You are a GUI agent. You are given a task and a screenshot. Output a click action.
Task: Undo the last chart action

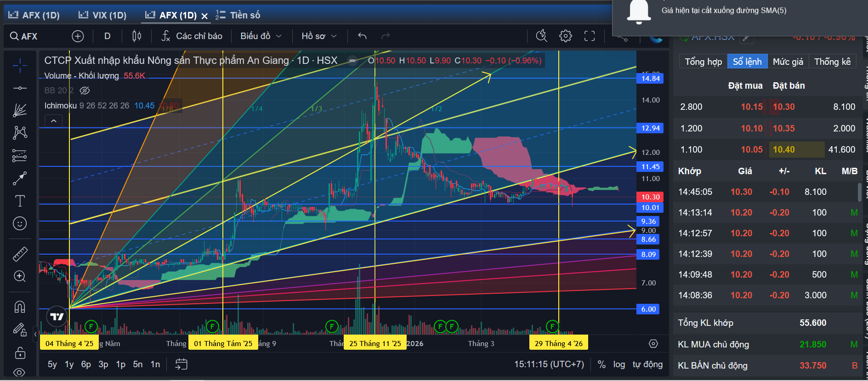(x=363, y=36)
